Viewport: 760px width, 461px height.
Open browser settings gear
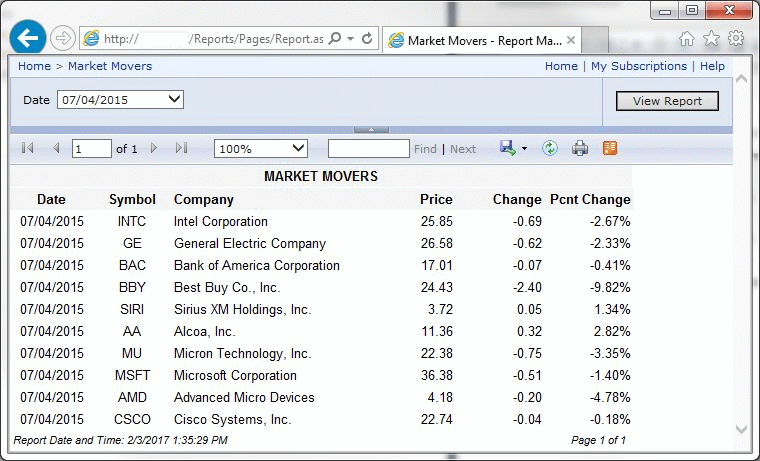tap(736, 39)
